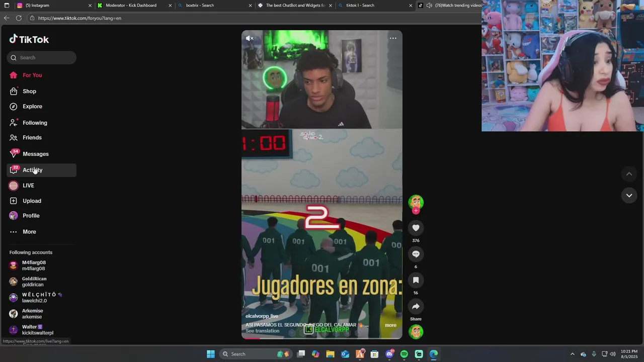Like the video with heart icon
The image size is (644, 362).
tap(416, 228)
